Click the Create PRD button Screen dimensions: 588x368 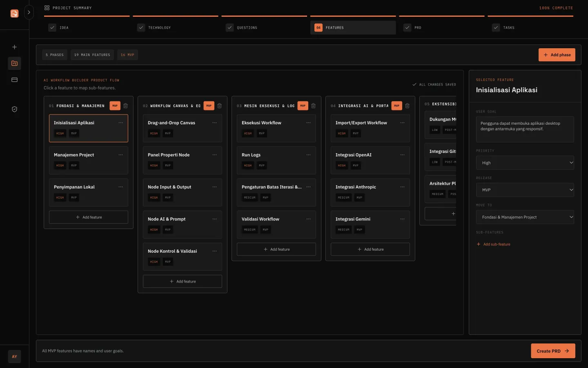(553, 351)
